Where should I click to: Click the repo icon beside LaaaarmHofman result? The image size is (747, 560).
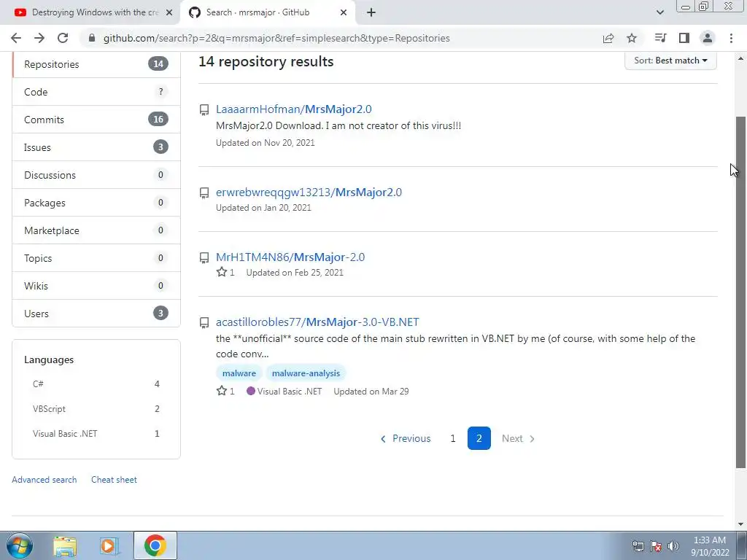(x=204, y=110)
